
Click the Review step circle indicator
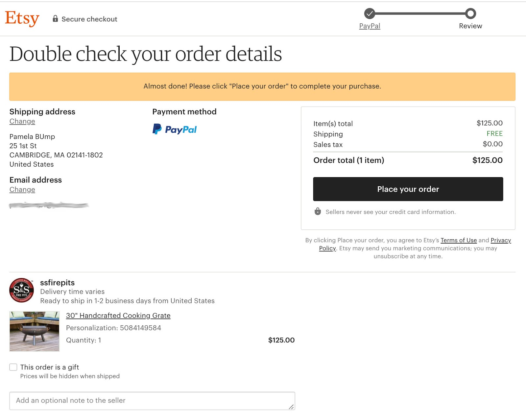click(470, 13)
